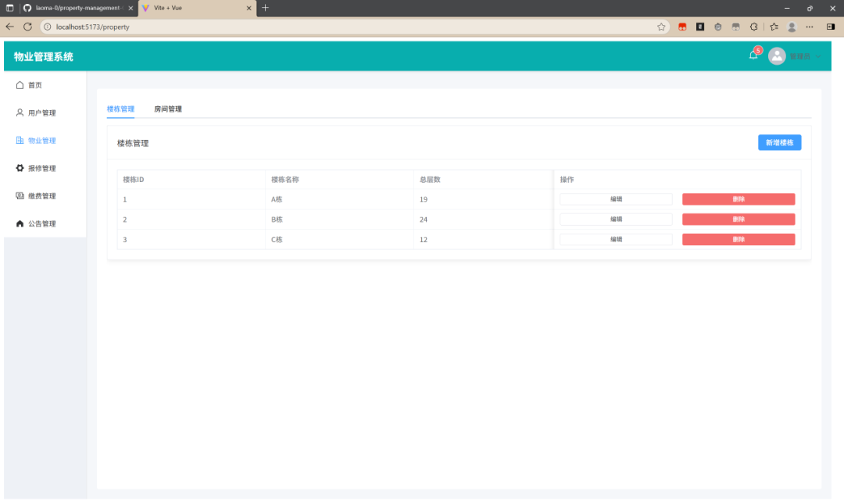Click the 新增楼栋 button
844x504 pixels.
tap(779, 143)
